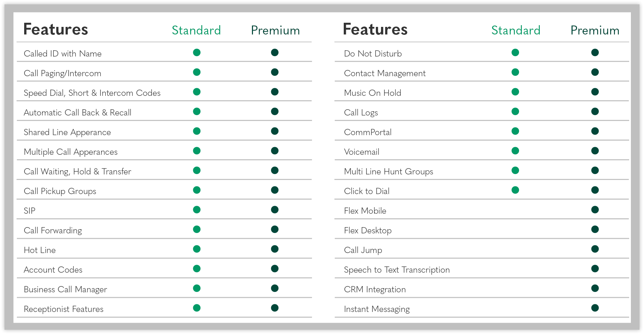Click the Premium dot for Flex Mobile
This screenshot has width=644, height=334.
point(595,210)
